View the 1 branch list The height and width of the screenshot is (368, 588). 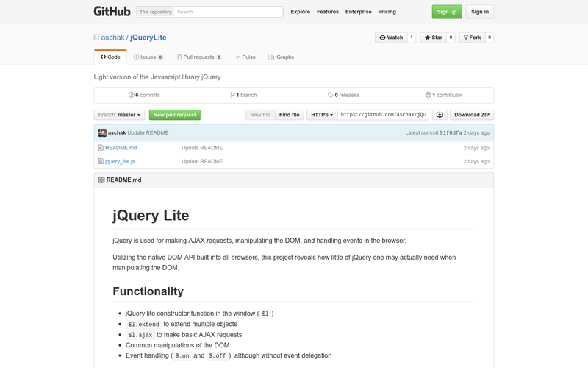coord(243,95)
